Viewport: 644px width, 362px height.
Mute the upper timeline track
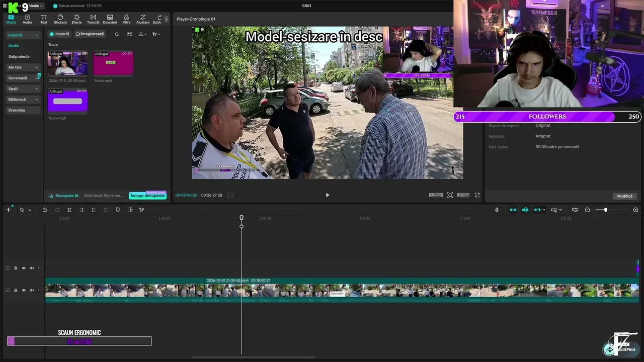tap(32, 268)
